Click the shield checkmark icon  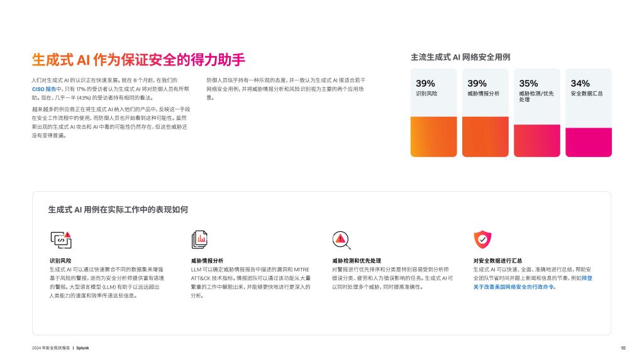tap(482, 239)
